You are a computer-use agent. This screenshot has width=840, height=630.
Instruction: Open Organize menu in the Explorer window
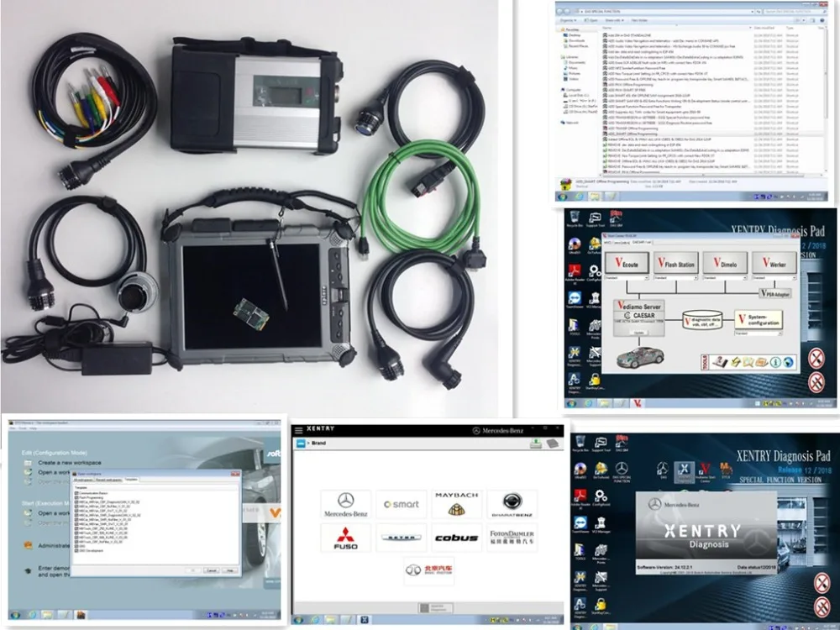(x=568, y=20)
